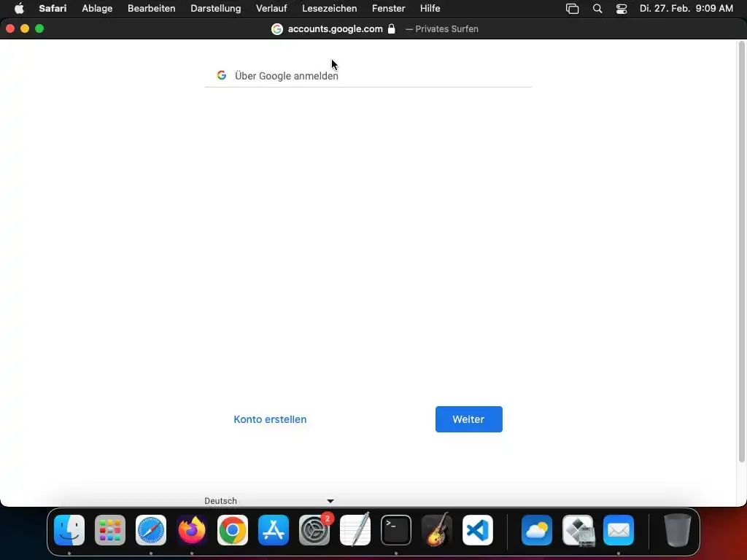This screenshot has height=560, width=747.
Task: Launch Firefox from the Dock
Action: 192,530
